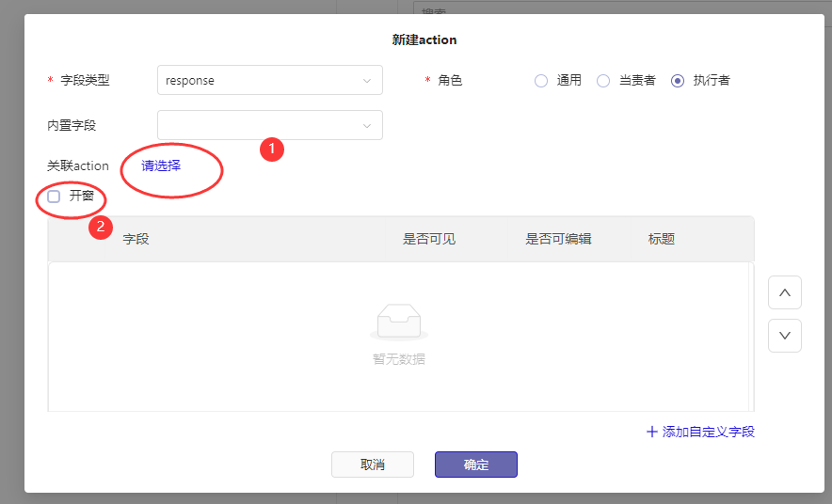Select the 执行者 radio button
This screenshot has height=504, width=832.
[678, 81]
